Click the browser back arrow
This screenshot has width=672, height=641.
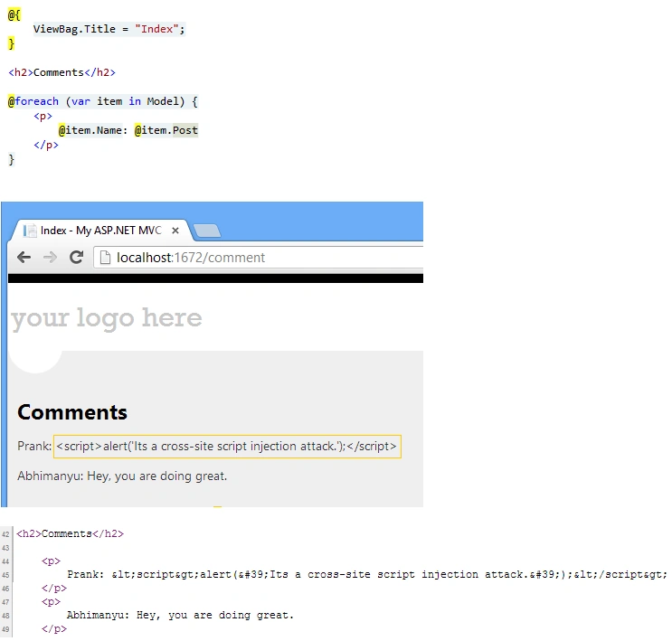pos(24,258)
